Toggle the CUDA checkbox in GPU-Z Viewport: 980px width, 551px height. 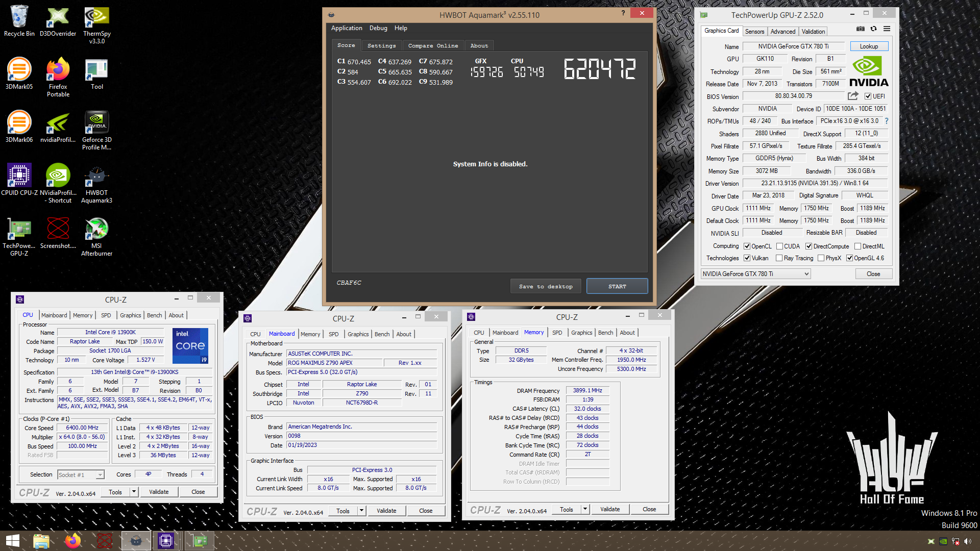pyautogui.click(x=780, y=246)
